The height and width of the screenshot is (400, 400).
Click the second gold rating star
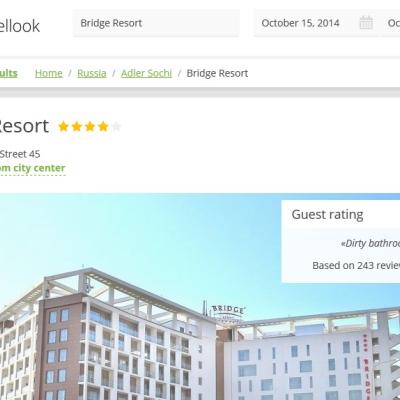click(x=77, y=127)
